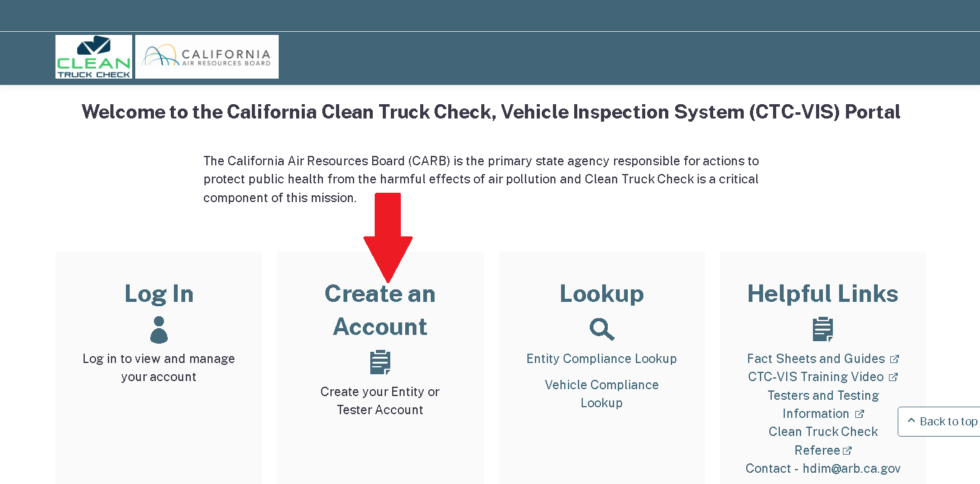Click the Back to top chevron icon
Screen dimensions: 980x484
(x=911, y=420)
